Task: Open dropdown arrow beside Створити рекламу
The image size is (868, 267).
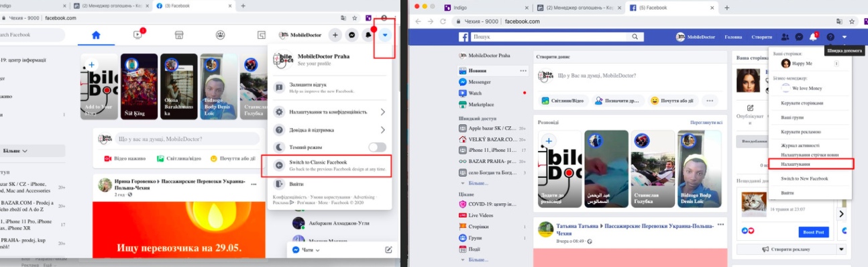Action: tap(842, 250)
